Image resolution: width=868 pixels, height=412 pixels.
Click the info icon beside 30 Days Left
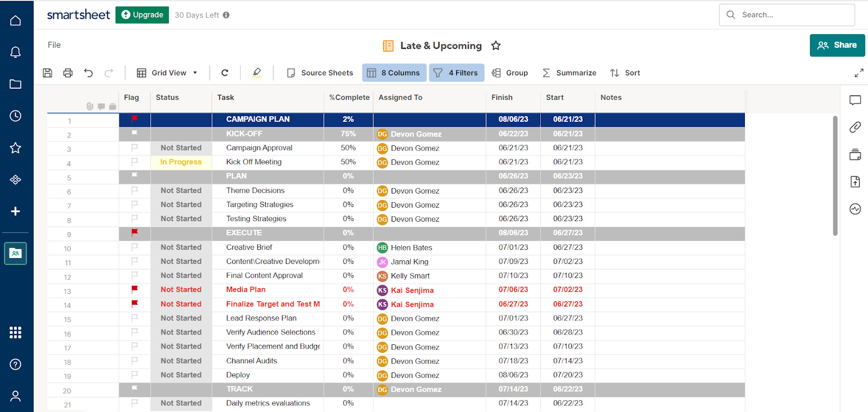[x=226, y=15]
